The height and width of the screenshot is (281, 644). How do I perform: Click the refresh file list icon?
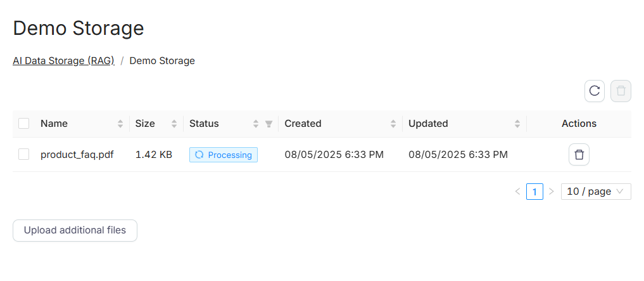point(594,91)
